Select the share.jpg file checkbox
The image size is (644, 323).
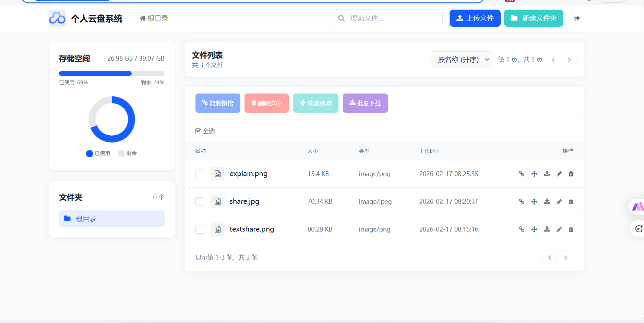point(200,201)
